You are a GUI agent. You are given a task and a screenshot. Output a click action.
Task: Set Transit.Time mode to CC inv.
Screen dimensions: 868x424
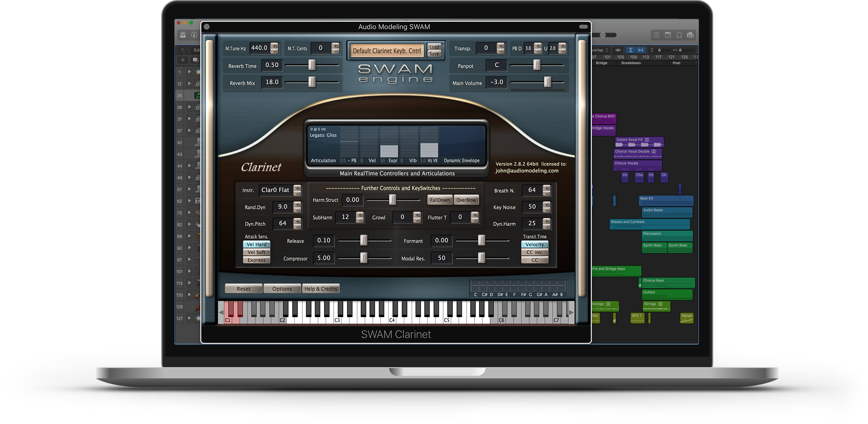coord(535,253)
